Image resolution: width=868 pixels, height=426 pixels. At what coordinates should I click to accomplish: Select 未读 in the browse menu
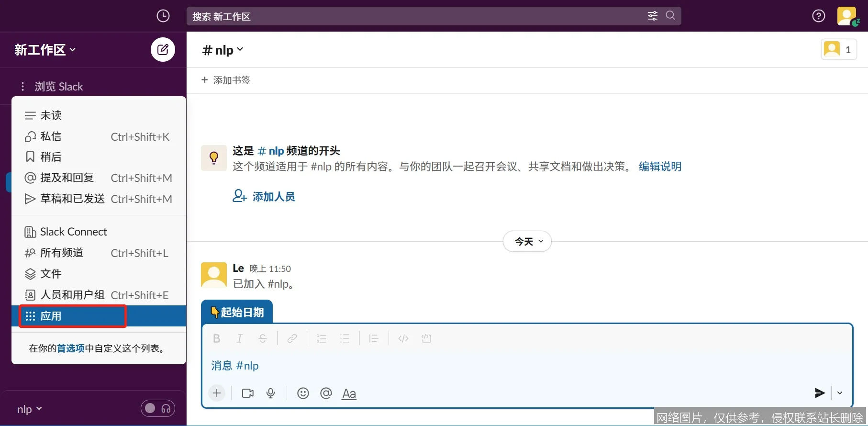click(99, 115)
